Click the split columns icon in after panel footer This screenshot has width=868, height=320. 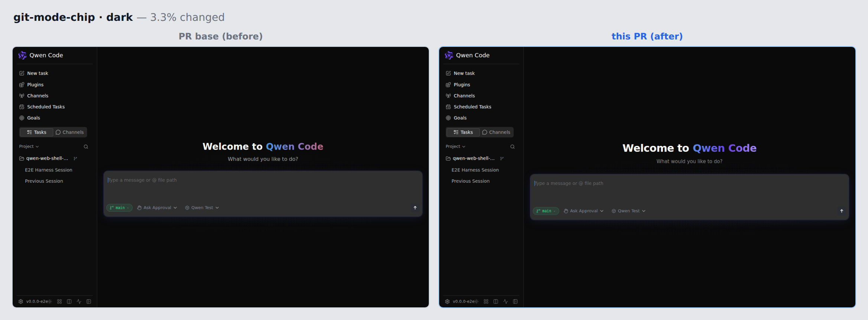pos(496,301)
